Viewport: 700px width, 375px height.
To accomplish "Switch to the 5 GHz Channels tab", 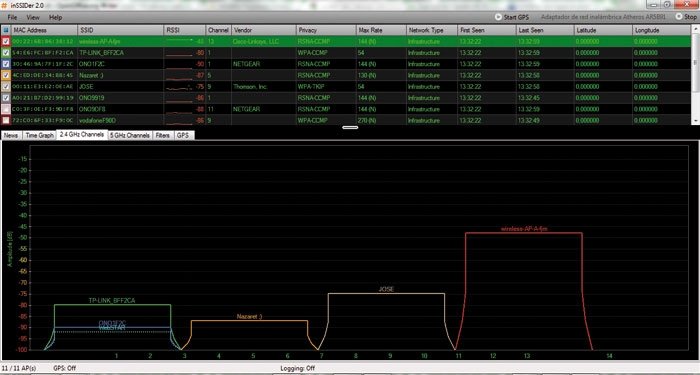I will (x=130, y=135).
